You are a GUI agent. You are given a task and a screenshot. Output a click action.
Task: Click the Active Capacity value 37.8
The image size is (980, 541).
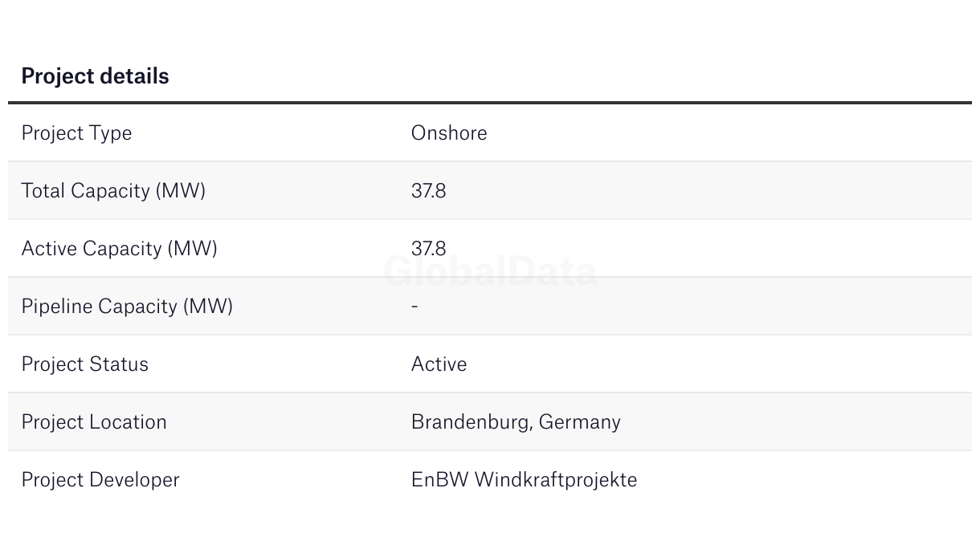click(428, 249)
